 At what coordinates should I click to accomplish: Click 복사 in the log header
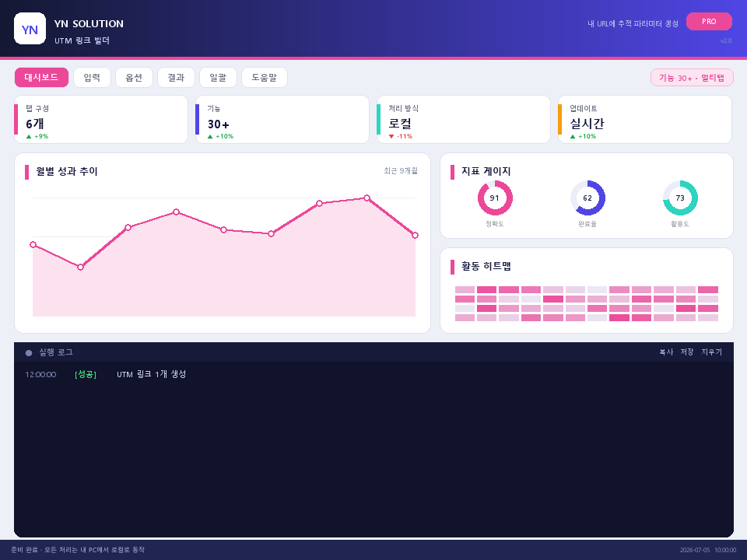666,352
